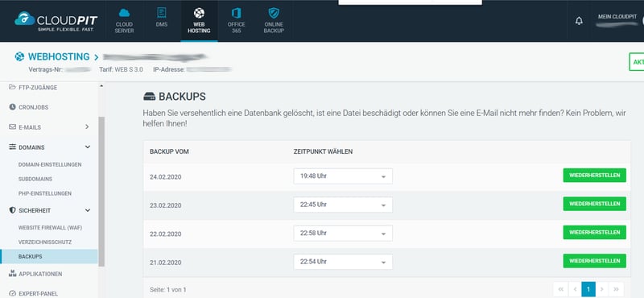The height and width of the screenshot is (298, 644).
Task: Click the Sicherheit shield icon
Action: click(x=12, y=210)
